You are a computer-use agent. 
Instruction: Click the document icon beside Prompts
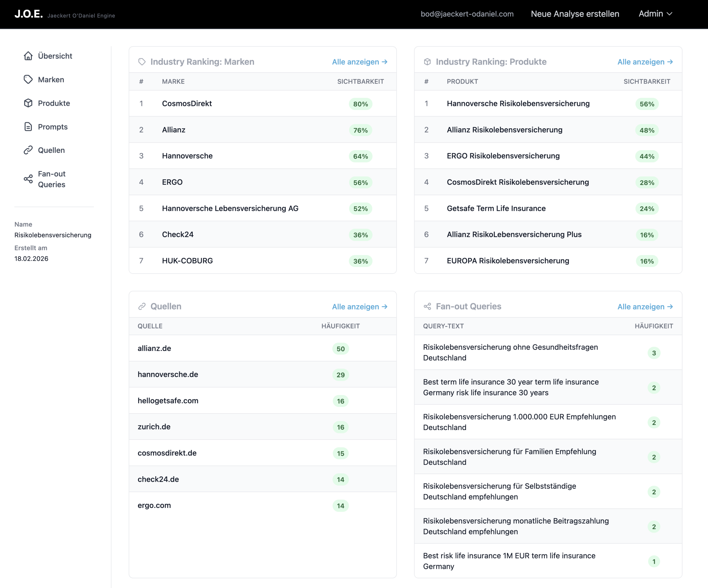click(28, 127)
